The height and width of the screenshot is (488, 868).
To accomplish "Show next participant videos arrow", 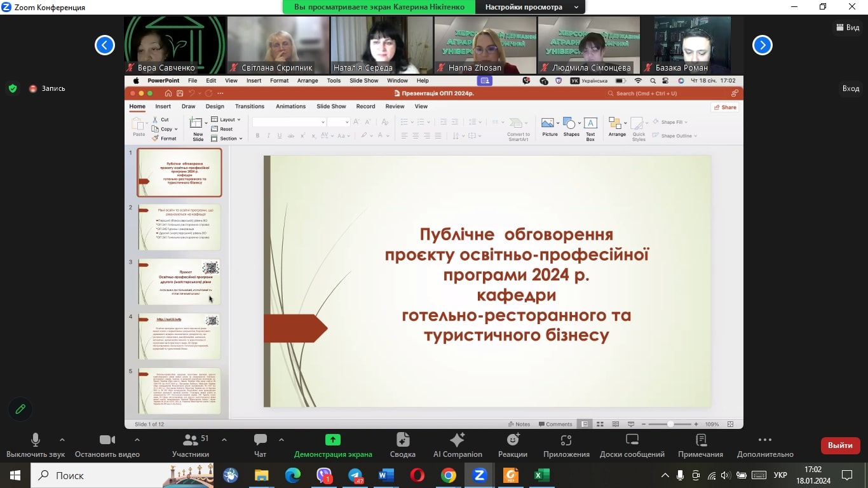I will (762, 45).
